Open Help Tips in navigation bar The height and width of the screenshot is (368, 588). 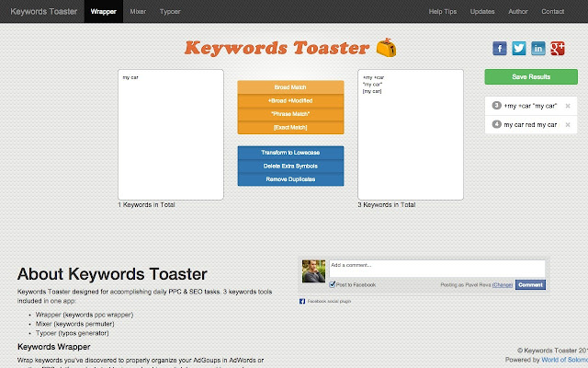443,12
